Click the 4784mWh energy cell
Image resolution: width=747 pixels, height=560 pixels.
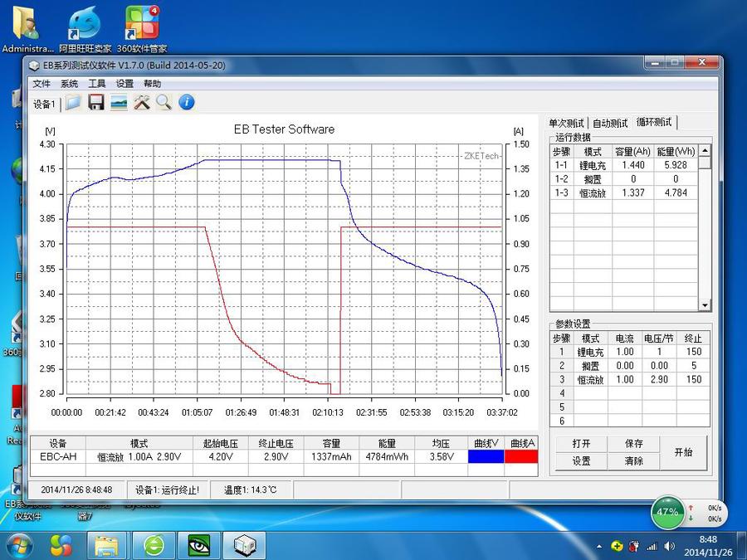(387, 456)
